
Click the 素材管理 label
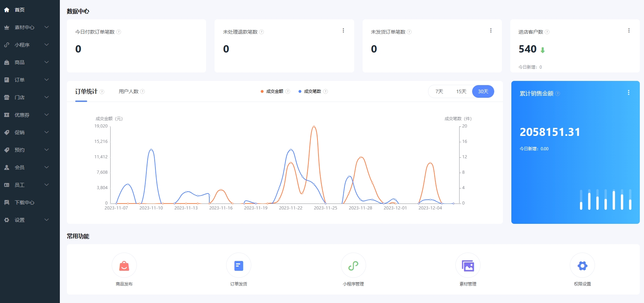pos(468,284)
